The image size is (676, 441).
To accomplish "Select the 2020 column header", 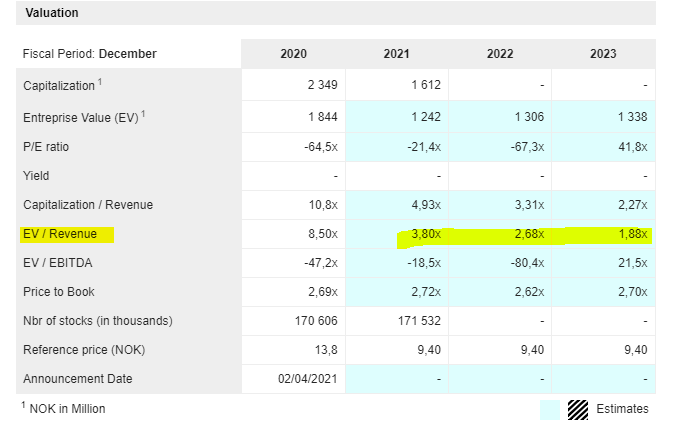I will pyautogui.click(x=293, y=54).
